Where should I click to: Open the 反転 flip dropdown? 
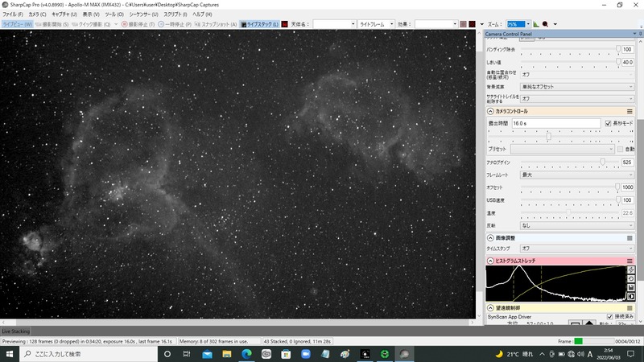(577, 225)
